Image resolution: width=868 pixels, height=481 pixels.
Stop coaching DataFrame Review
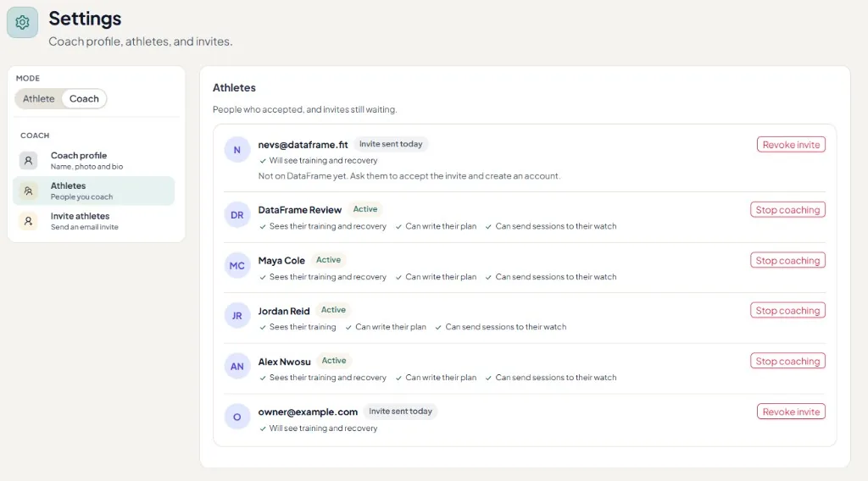pyautogui.click(x=787, y=209)
